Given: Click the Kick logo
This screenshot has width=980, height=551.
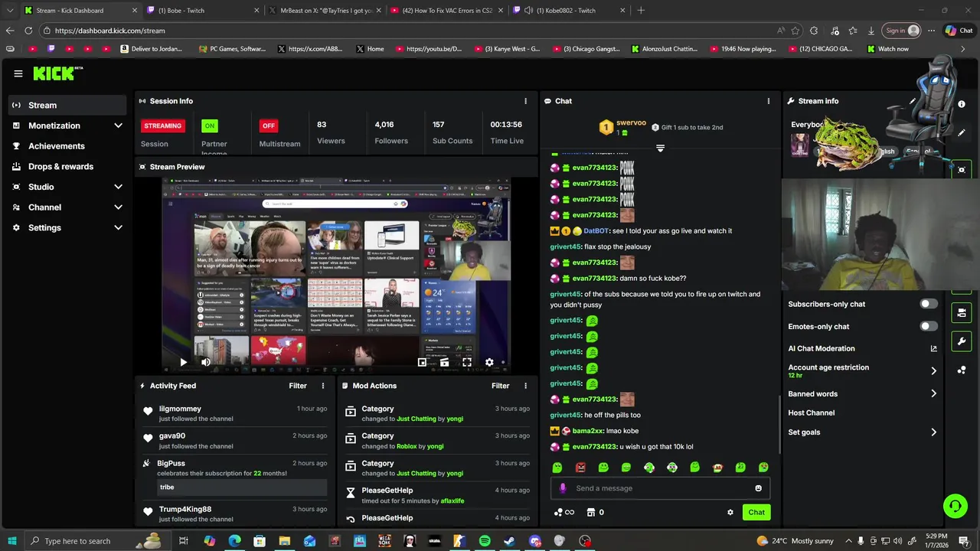Looking at the screenshot, I should pyautogui.click(x=57, y=73).
